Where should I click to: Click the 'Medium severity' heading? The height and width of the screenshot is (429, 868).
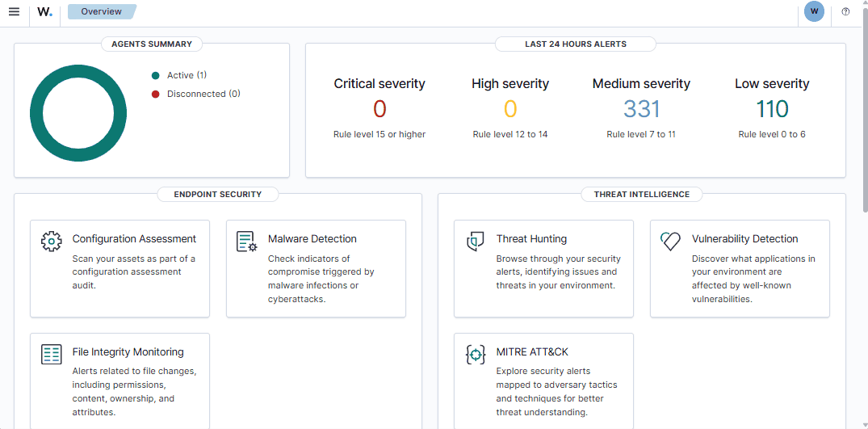tap(641, 83)
